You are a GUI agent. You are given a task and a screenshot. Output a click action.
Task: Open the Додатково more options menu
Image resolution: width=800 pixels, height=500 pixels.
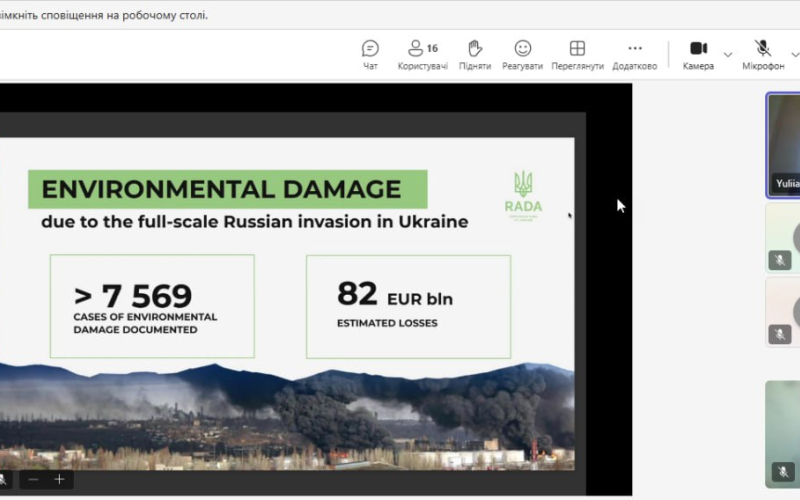pos(635,55)
